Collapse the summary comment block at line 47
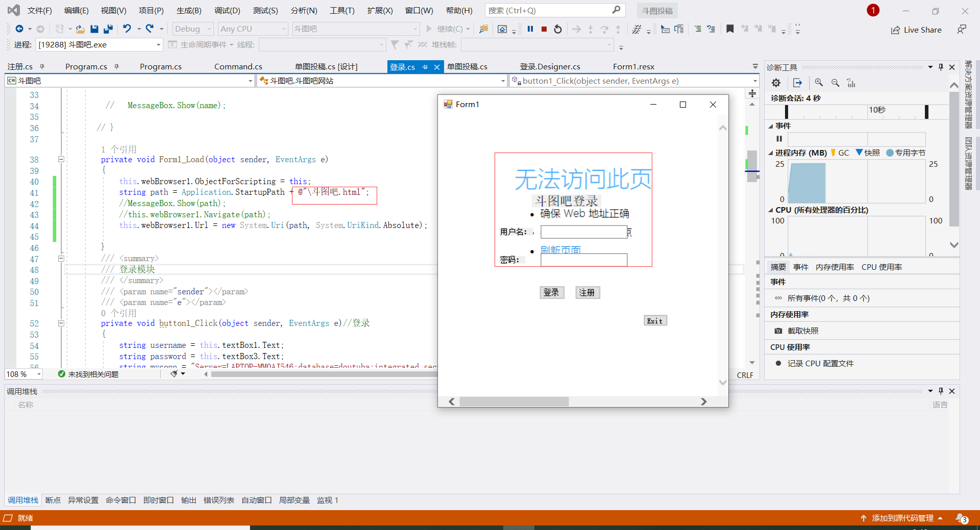This screenshot has width=980, height=530. pos(61,258)
